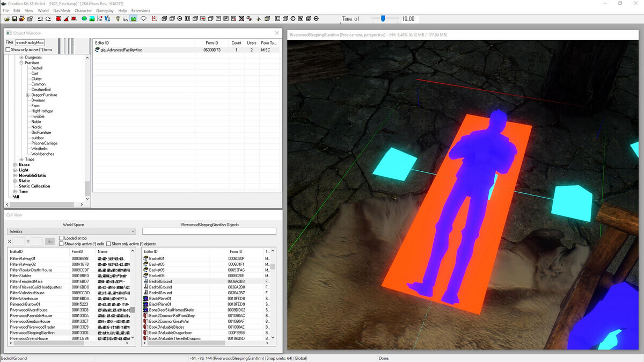Click the world globe toolbar icon
This screenshot has width=644, height=362.
click(x=84, y=19)
